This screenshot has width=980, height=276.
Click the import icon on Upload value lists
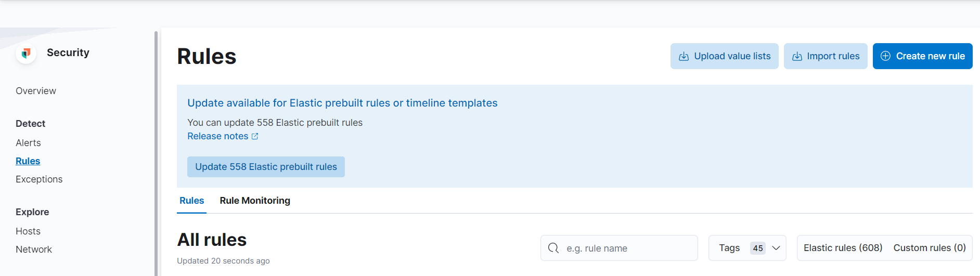[684, 56]
